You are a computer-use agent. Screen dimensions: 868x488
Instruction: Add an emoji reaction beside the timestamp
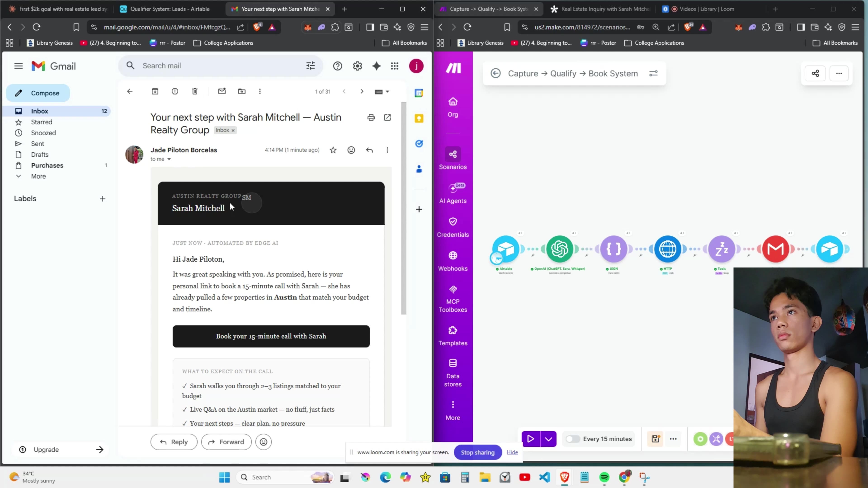pos(351,150)
